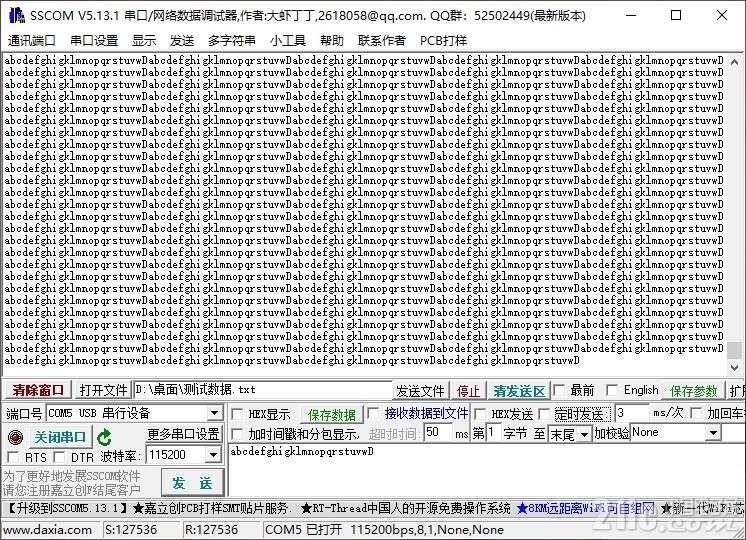Click the RT-Thread开源免费操作系统 link
Image resolution: width=746 pixels, height=540 pixels.
406,509
